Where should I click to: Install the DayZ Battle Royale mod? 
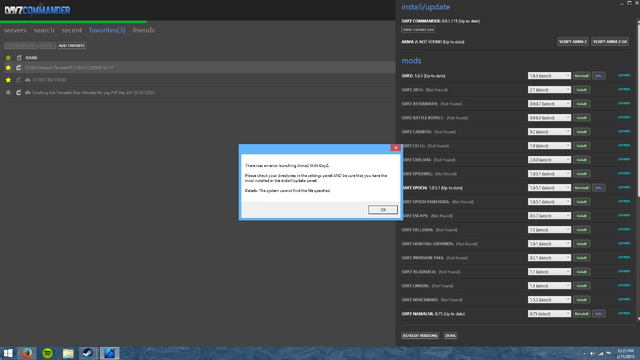coord(581,118)
